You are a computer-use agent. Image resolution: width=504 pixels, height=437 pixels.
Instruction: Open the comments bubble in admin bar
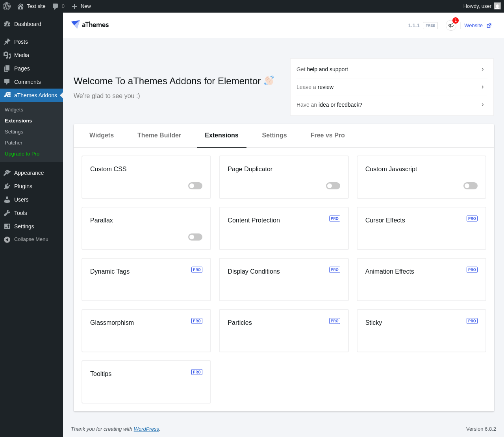(x=58, y=6)
